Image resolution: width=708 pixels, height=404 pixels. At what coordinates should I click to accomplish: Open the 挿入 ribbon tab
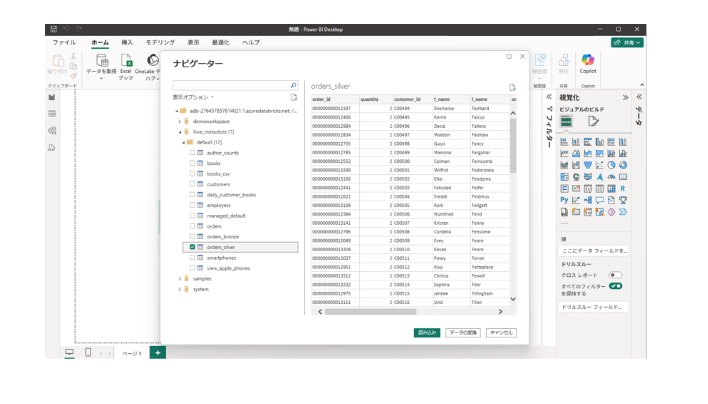127,42
